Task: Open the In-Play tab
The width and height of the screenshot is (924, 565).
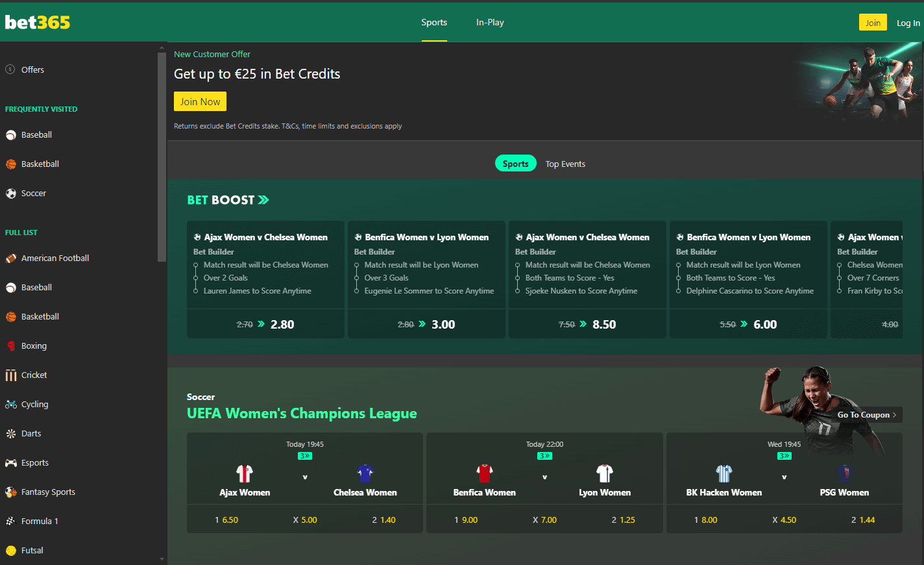Action: (490, 23)
